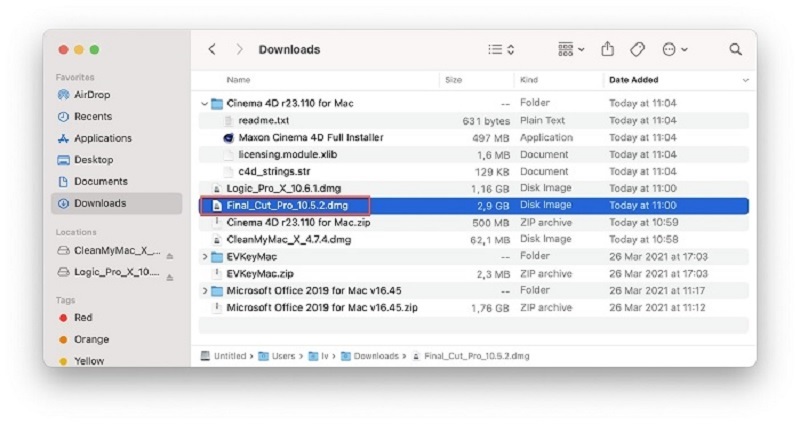Open the More actions ellipsis menu

[674, 49]
